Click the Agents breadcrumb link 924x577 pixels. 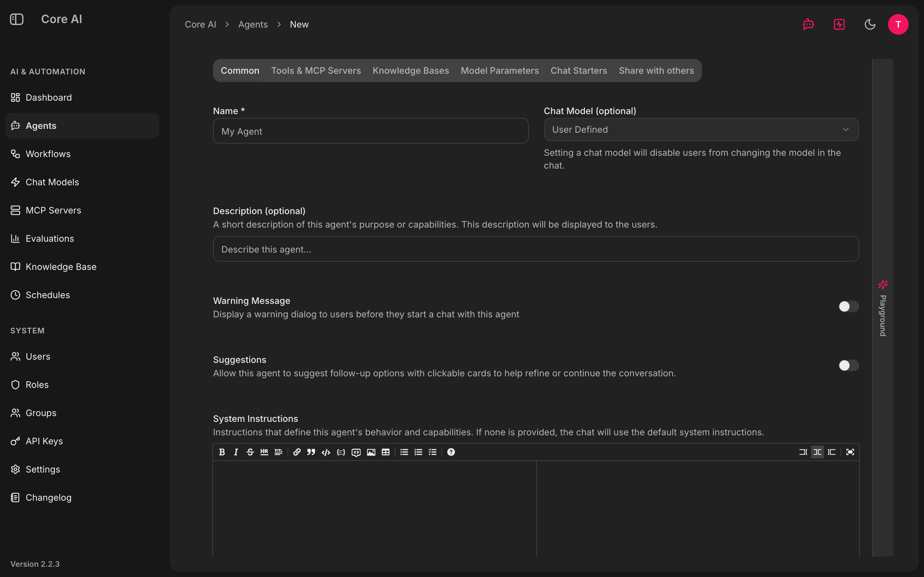(253, 24)
